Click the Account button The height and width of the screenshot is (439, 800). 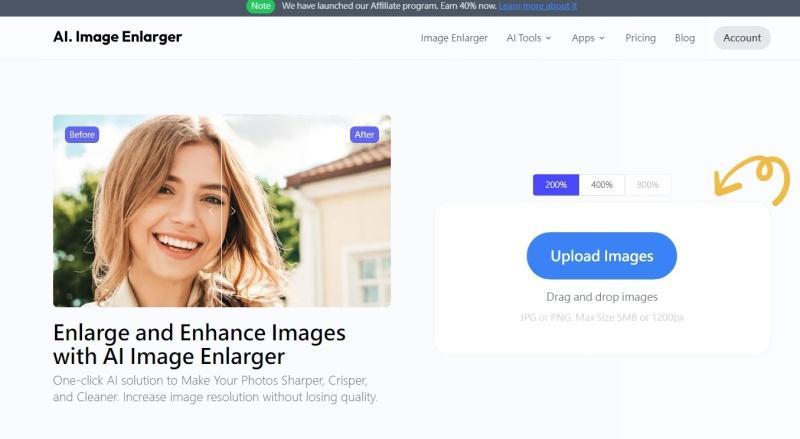point(742,38)
